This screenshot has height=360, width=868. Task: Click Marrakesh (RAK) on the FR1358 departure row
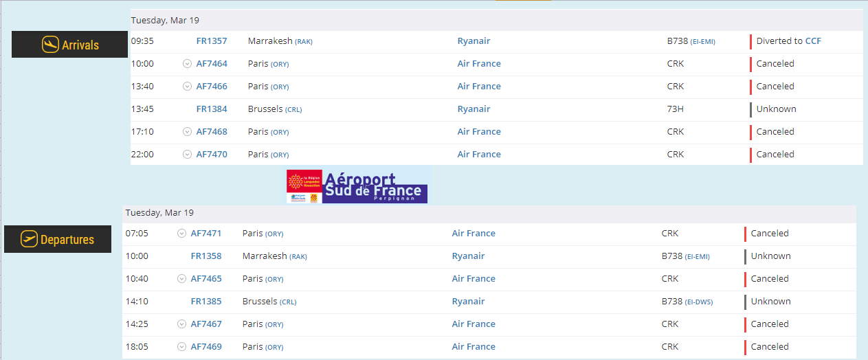point(275,256)
